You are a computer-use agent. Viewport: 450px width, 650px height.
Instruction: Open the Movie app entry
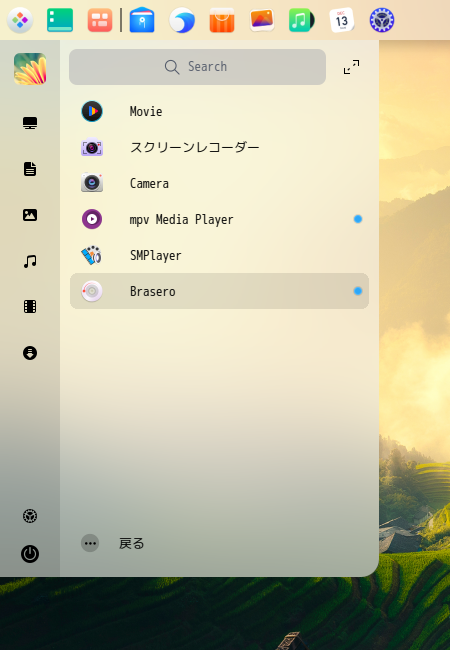(219, 111)
